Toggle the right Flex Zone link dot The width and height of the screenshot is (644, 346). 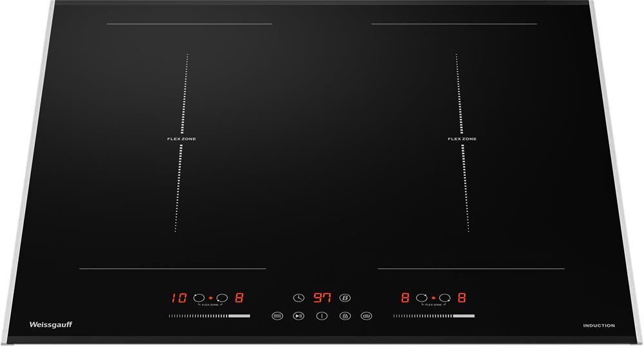433,298
